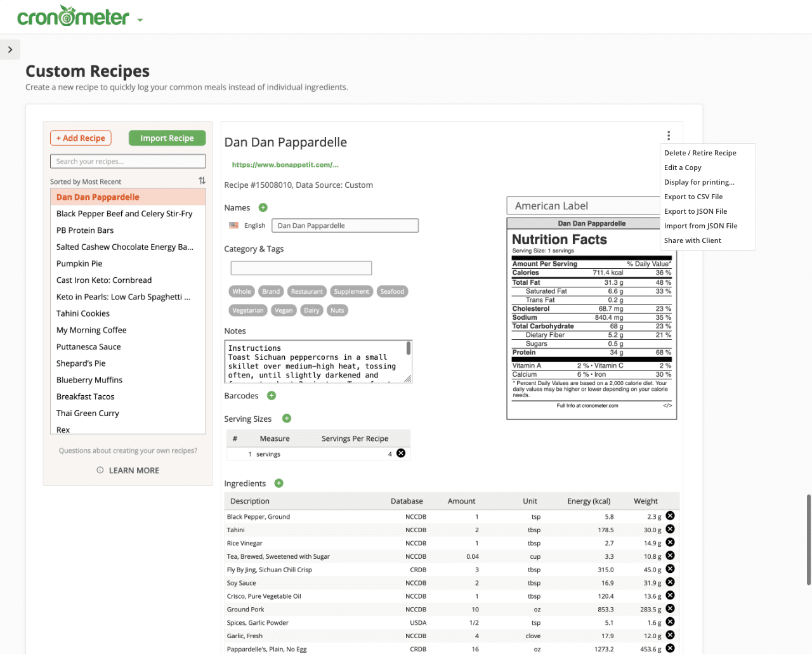812x654 pixels.
Task: Choose Share with Client from the menu
Action: (693, 240)
